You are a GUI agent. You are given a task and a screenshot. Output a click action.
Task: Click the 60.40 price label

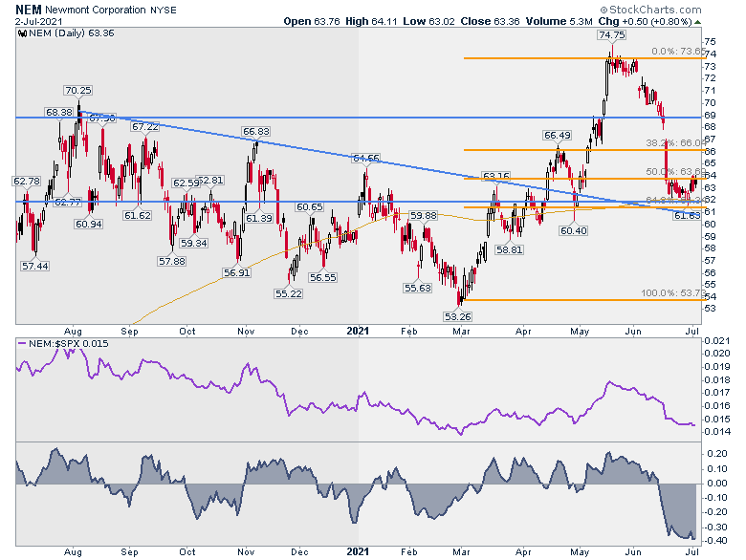pyautogui.click(x=573, y=230)
